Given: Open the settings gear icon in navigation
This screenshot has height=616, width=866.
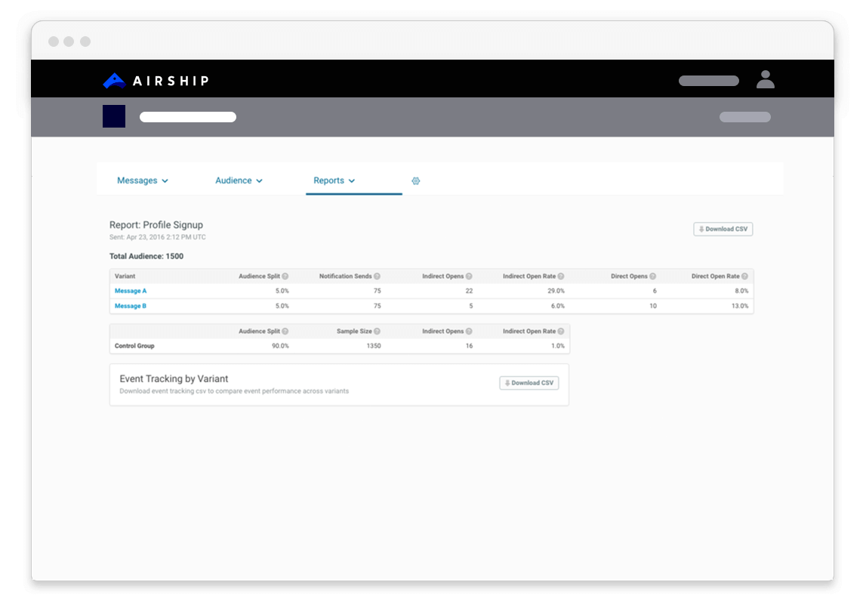Looking at the screenshot, I should tap(415, 181).
